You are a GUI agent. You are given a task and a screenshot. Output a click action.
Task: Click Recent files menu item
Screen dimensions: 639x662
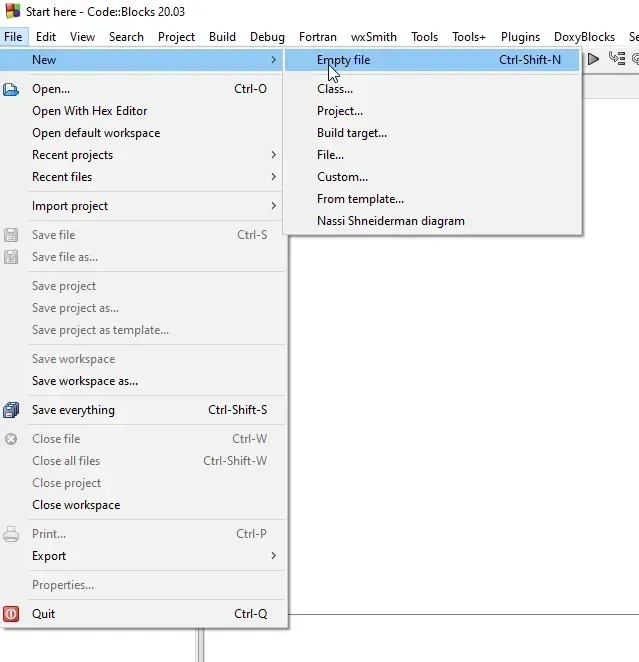coord(143,177)
